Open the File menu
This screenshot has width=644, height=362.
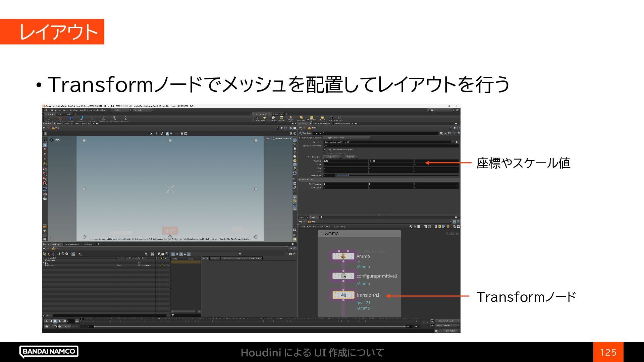(x=46, y=110)
